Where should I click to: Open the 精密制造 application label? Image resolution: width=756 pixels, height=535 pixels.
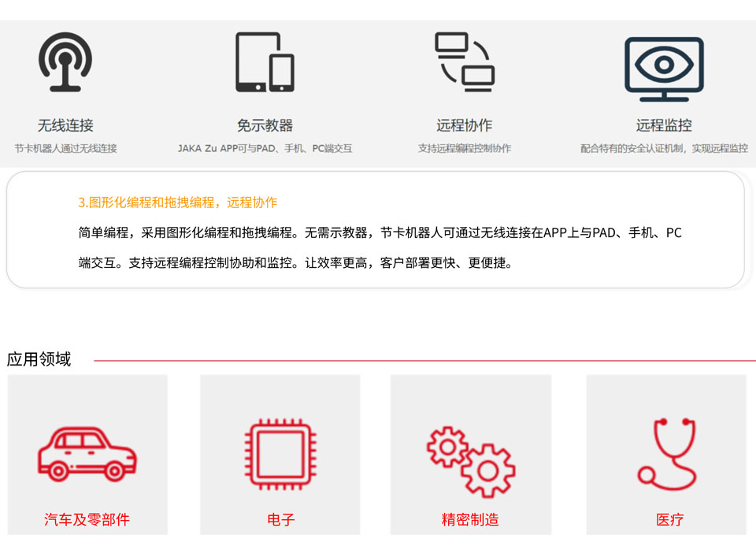click(470, 519)
